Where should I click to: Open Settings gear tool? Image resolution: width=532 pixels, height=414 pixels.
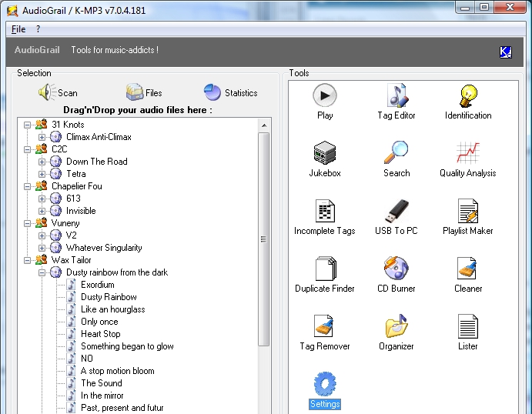point(325,390)
